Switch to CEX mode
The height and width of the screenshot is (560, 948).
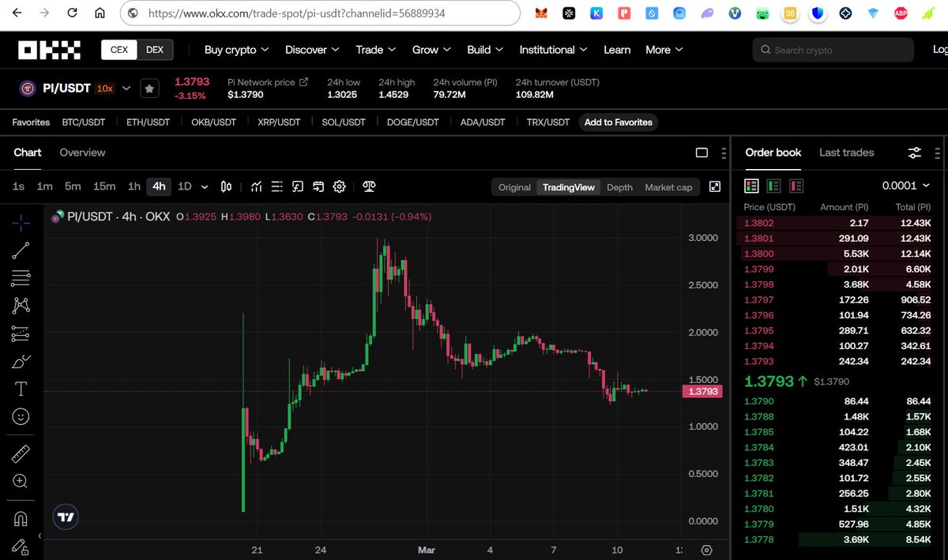(x=119, y=50)
